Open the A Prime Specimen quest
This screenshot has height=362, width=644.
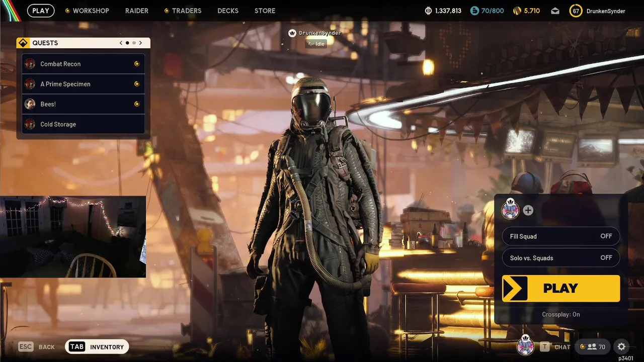click(84, 84)
